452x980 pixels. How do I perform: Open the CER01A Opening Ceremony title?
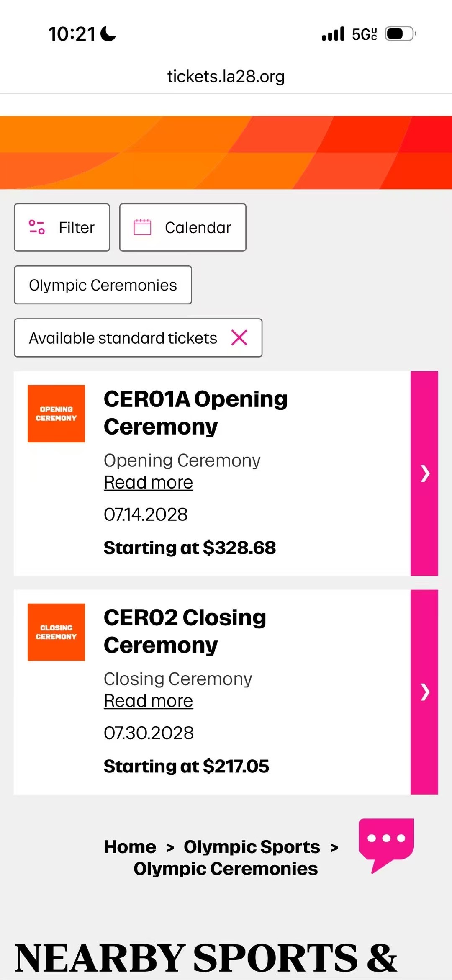coord(195,413)
